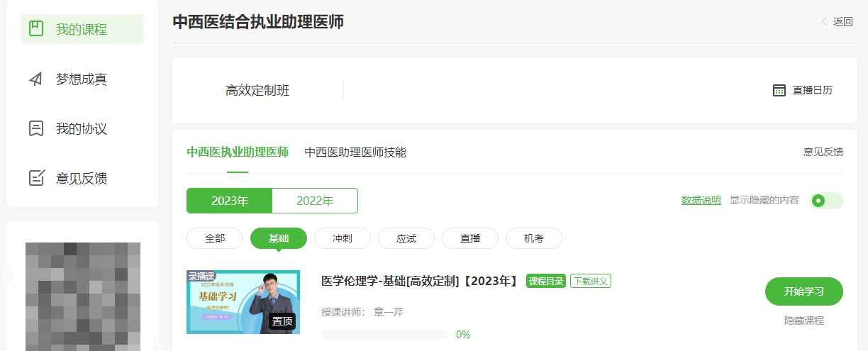Open the 课程目录 course catalog tag
868x351 pixels.
546,281
